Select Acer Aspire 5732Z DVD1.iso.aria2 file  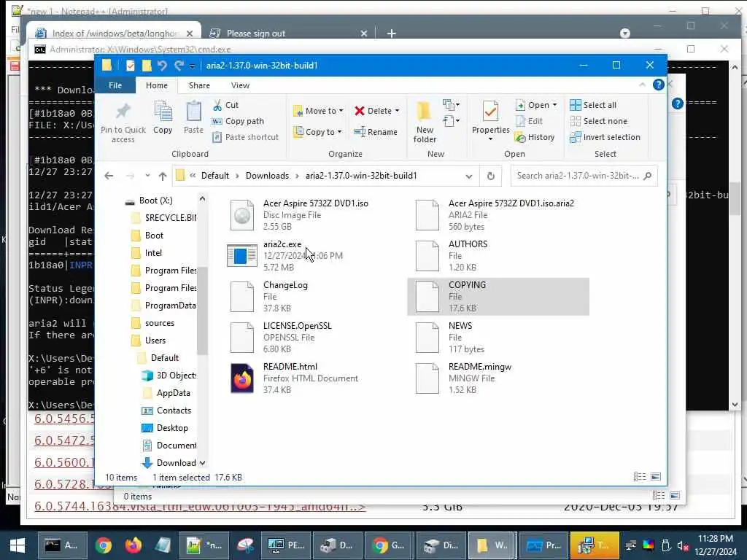pos(498,215)
